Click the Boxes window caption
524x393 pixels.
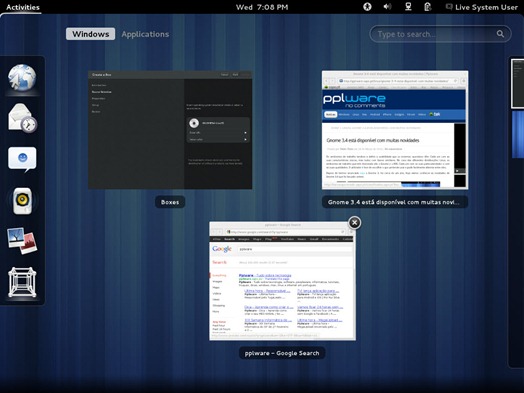pyautogui.click(x=170, y=202)
